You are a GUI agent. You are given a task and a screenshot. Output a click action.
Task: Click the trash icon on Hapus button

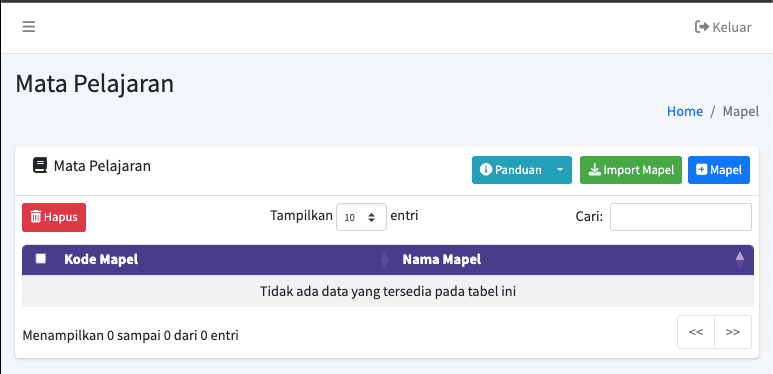(x=35, y=217)
